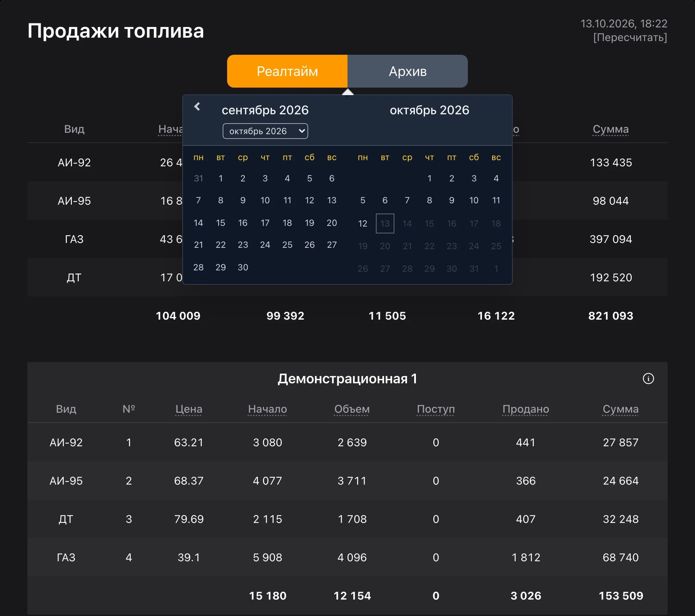
Task: Click the Сумма header in summary table
Action: [611, 129]
